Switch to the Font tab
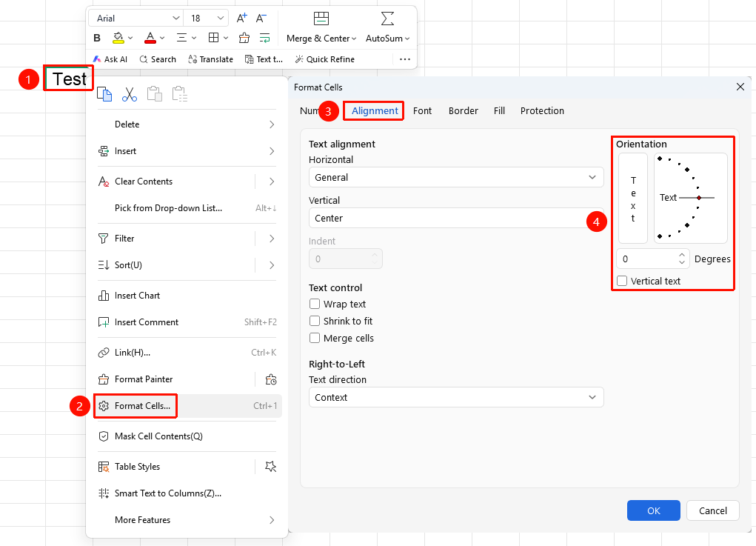This screenshot has height=546, width=756. pos(422,111)
